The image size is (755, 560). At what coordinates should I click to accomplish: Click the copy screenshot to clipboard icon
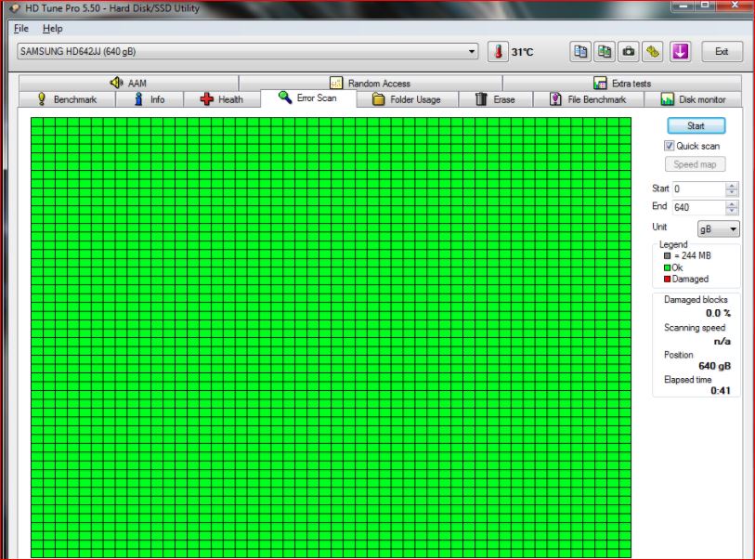[605, 51]
